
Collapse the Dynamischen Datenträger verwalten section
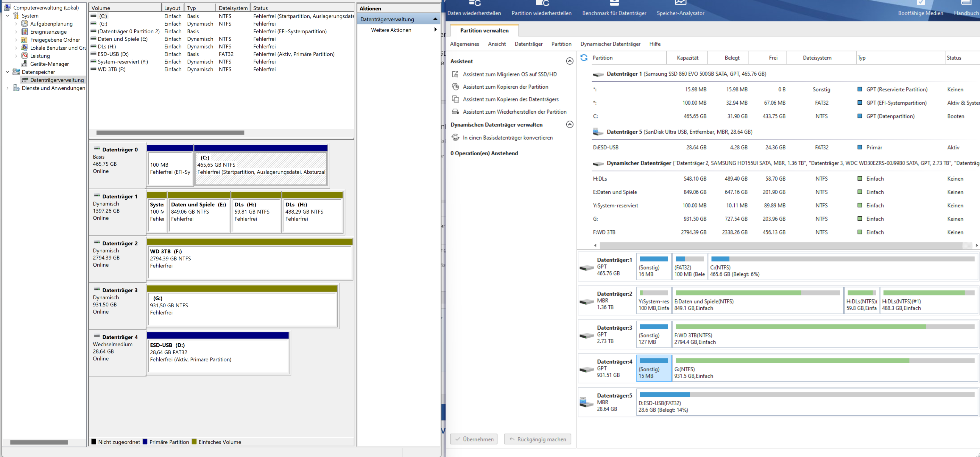pos(570,125)
